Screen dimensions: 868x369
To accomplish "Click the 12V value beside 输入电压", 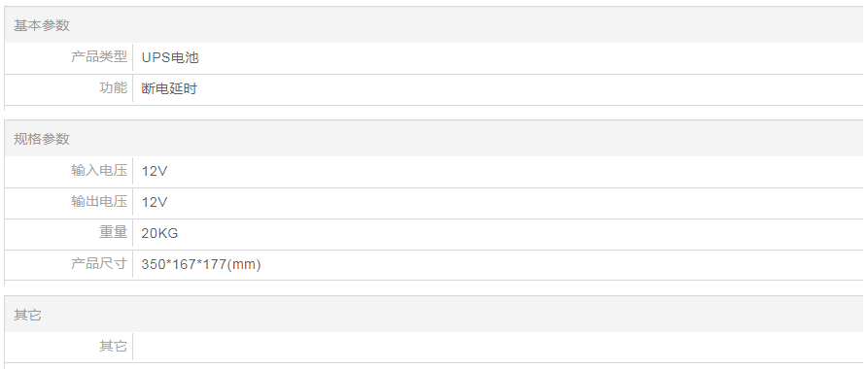I will (154, 171).
